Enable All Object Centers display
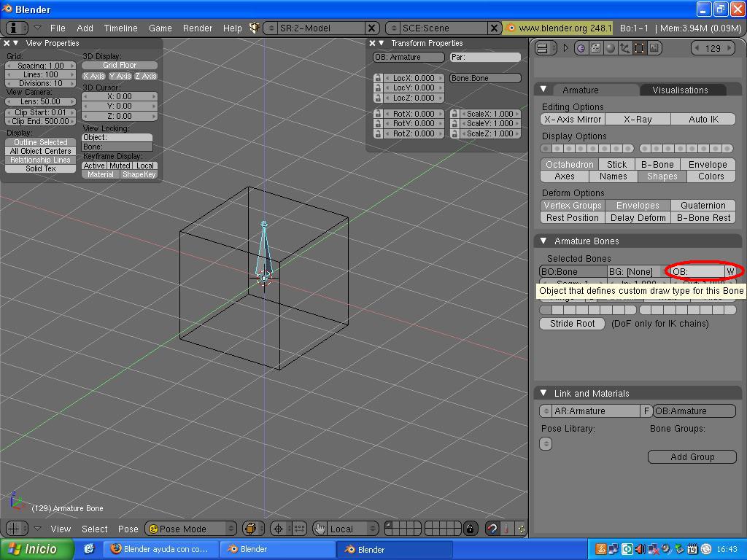 [x=41, y=151]
